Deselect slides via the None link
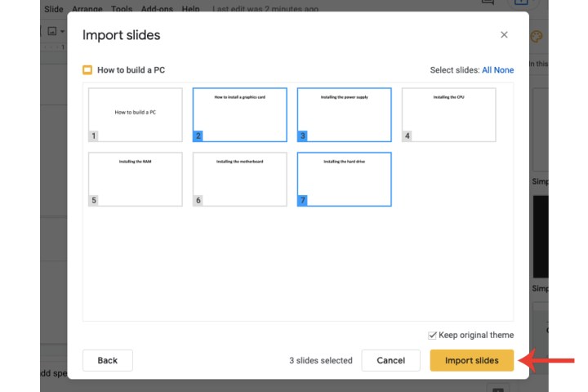This screenshot has width=588, height=392. pos(505,70)
